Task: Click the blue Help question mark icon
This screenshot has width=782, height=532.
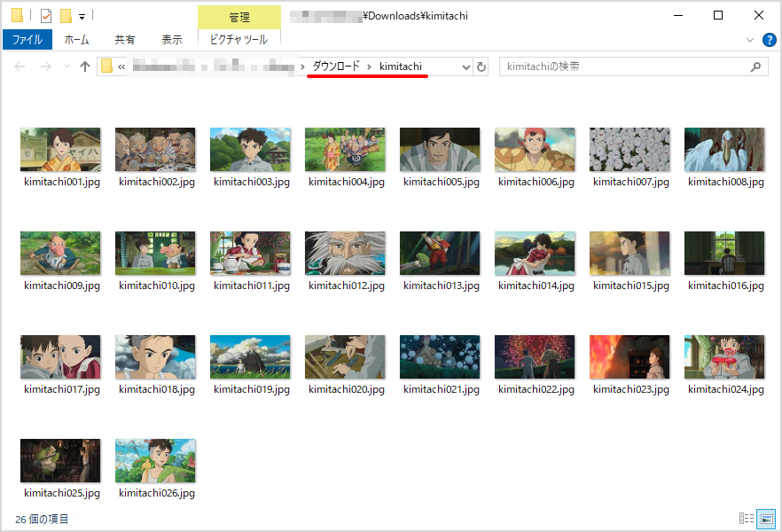Action: (x=769, y=40)
